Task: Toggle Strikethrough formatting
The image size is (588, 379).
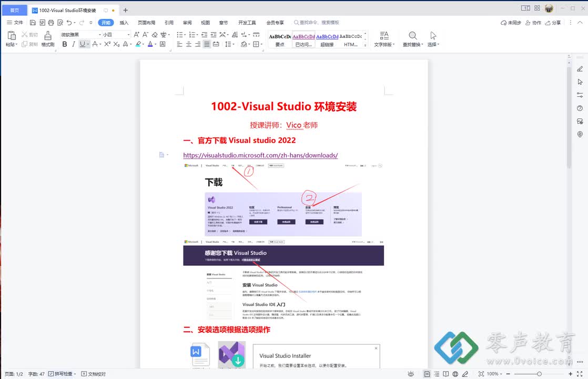Action: (x=95, y=44)
